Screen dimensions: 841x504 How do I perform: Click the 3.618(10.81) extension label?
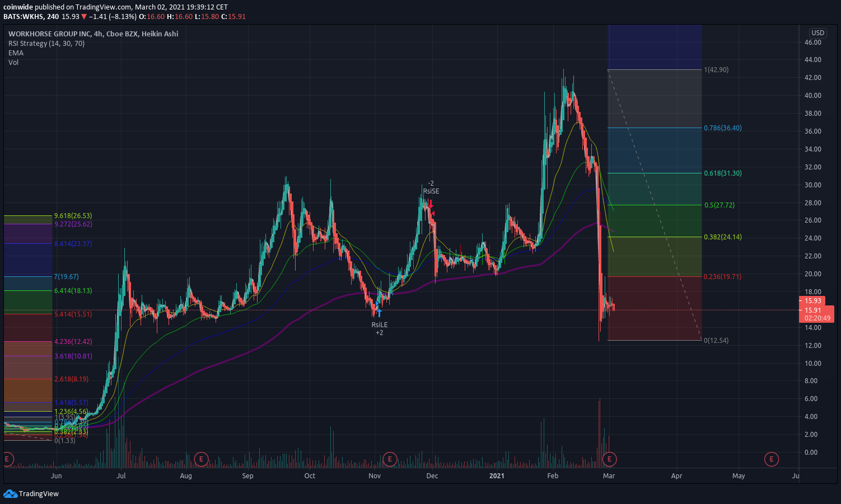[73, 356]
